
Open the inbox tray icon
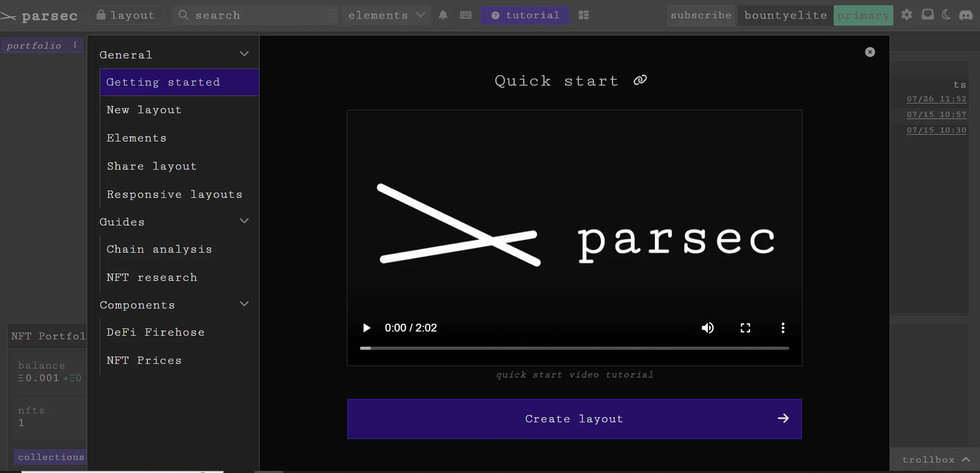pos(928,15)
